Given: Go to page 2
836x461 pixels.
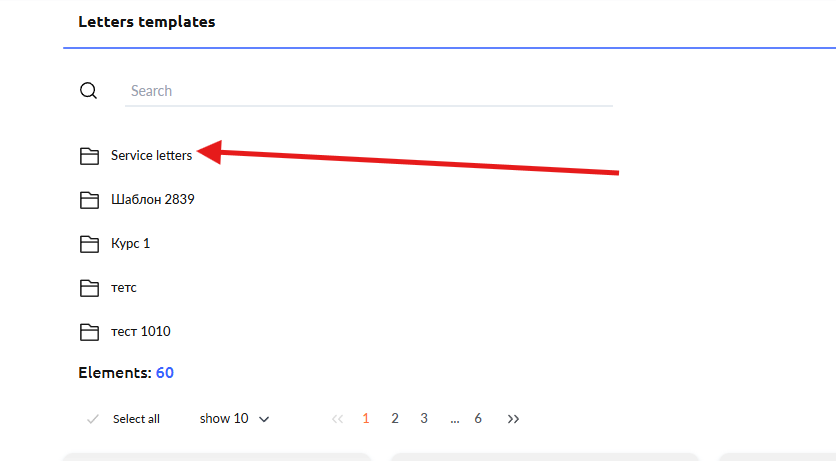Looking at the screenshot, I should pyautogui.click(x=395, y=419).
